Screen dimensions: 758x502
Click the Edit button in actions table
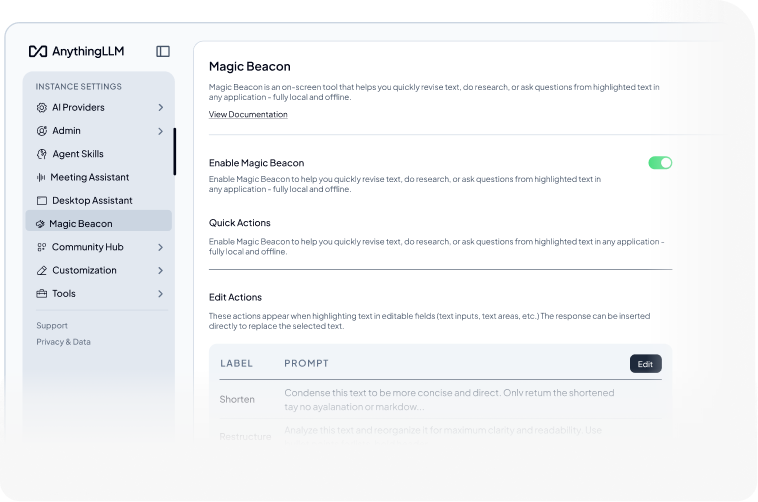point(645,364)
